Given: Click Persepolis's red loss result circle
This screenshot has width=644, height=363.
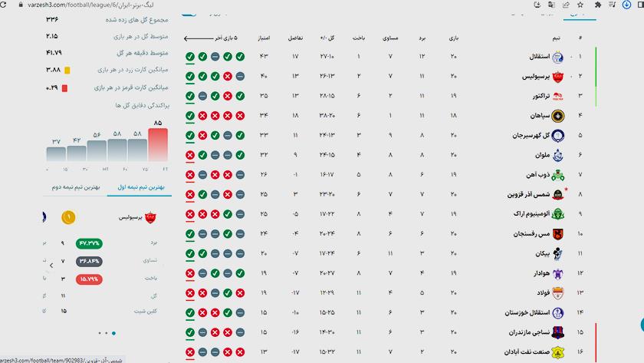Looking at the screenshot, I should [x=228, y=77].
